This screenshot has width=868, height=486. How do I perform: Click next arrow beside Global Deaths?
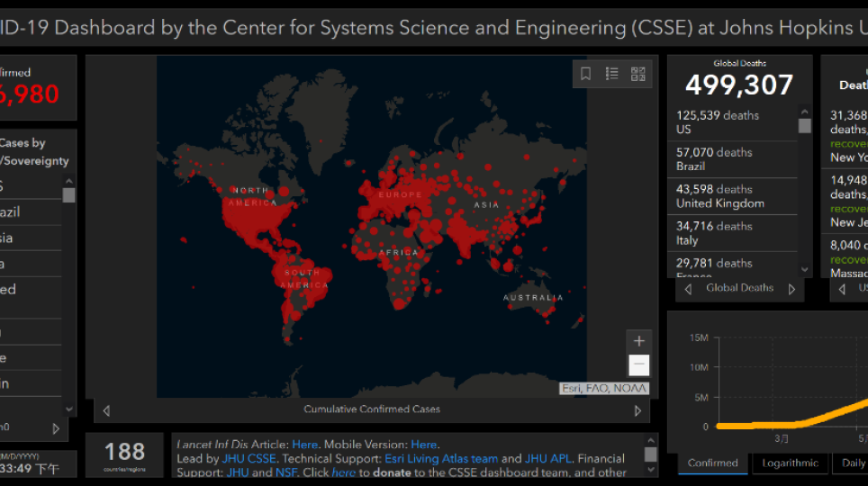pyautogui.click(x=792, y=289)
